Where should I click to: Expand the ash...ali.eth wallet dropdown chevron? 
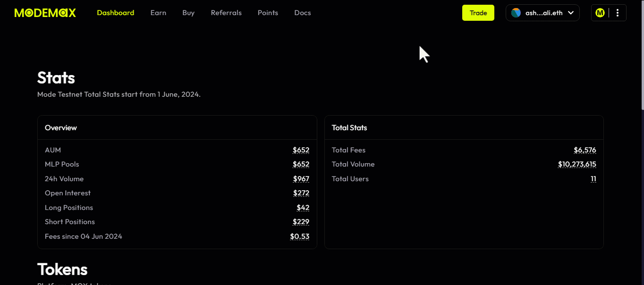[x=571, y=13]
